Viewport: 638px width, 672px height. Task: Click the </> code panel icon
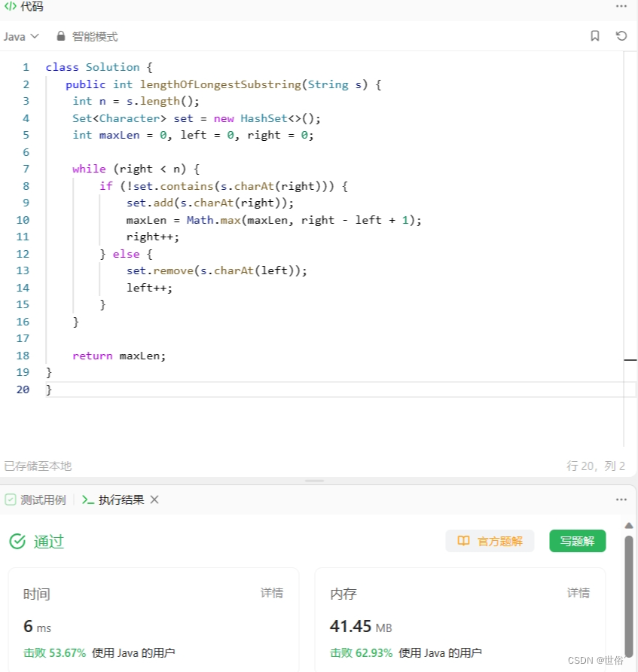point(10,7)
